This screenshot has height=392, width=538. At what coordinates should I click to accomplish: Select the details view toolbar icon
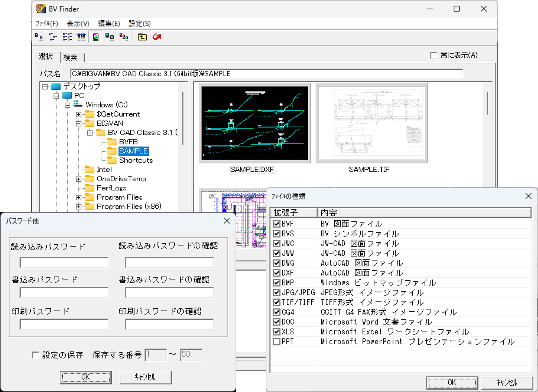click(81, 37)
